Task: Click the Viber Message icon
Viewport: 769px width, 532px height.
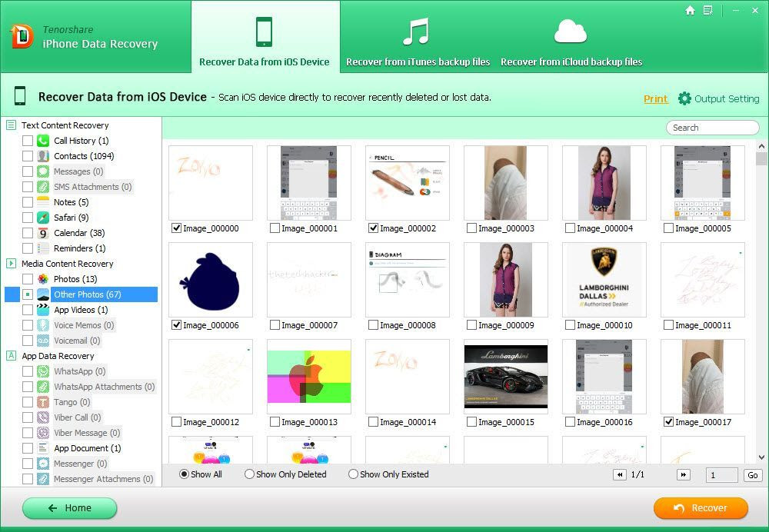Action: point(43,433)
